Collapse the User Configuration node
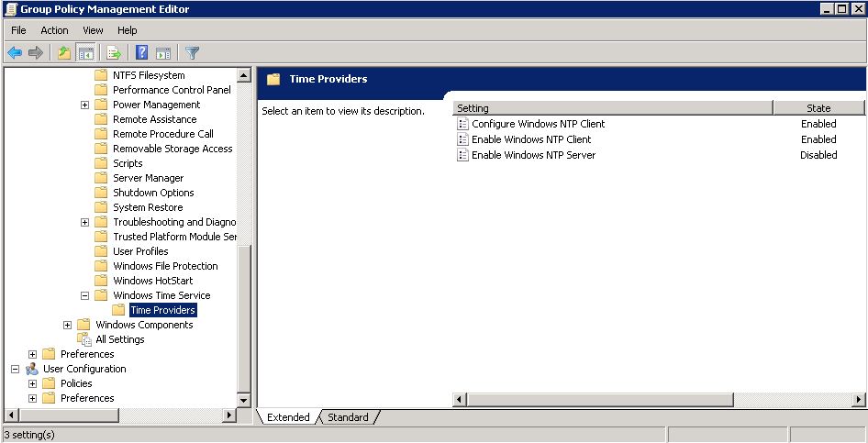Screen dimensions: 868x443 coord(15,369)
